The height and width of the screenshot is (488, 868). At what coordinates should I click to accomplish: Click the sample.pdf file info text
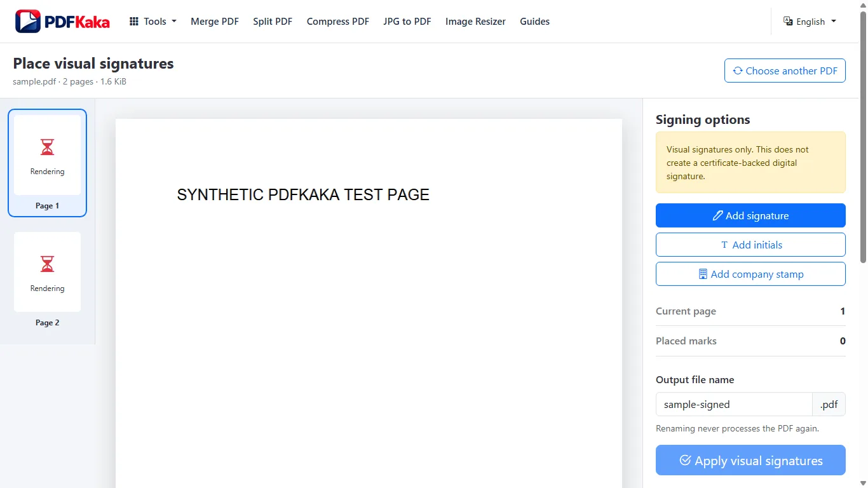click(69, 81)
